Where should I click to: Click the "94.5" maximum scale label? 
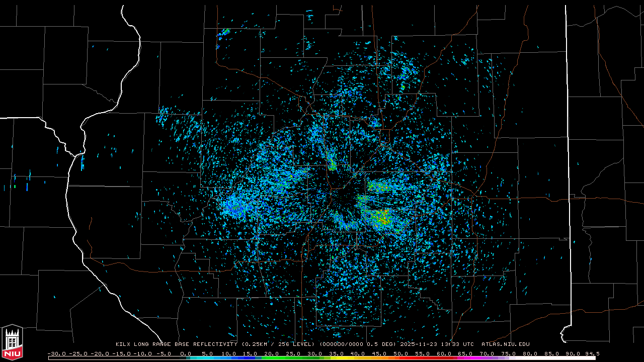pyautogui.click(x=592, y=353)
